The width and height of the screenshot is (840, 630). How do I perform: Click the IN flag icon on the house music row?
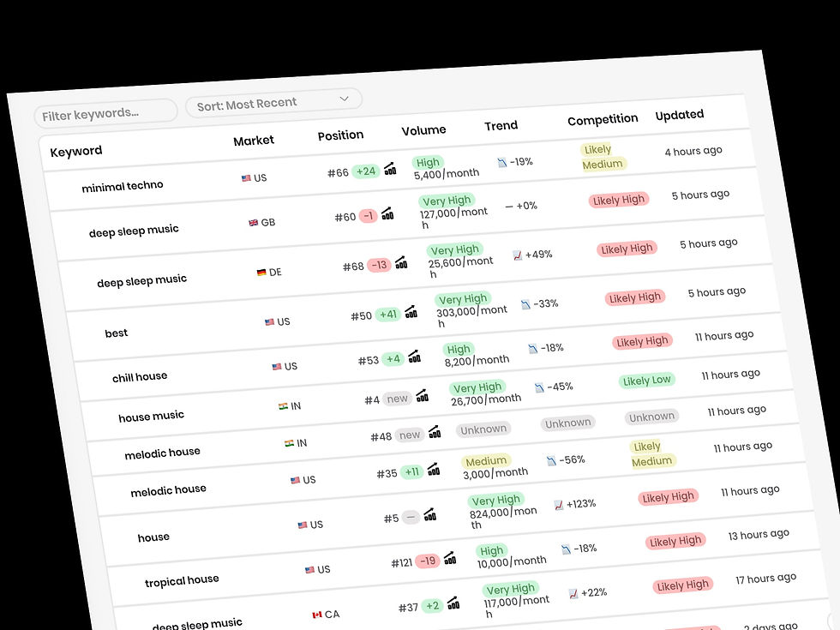283,405
